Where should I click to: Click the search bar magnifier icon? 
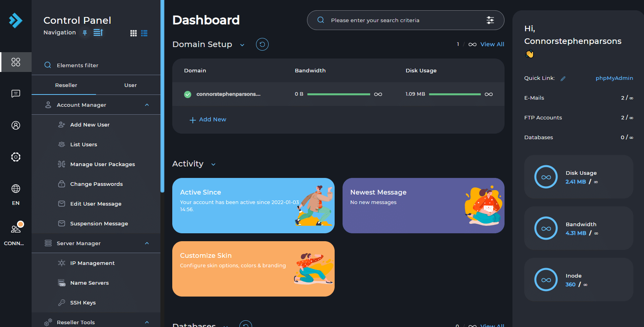(321, 20)
